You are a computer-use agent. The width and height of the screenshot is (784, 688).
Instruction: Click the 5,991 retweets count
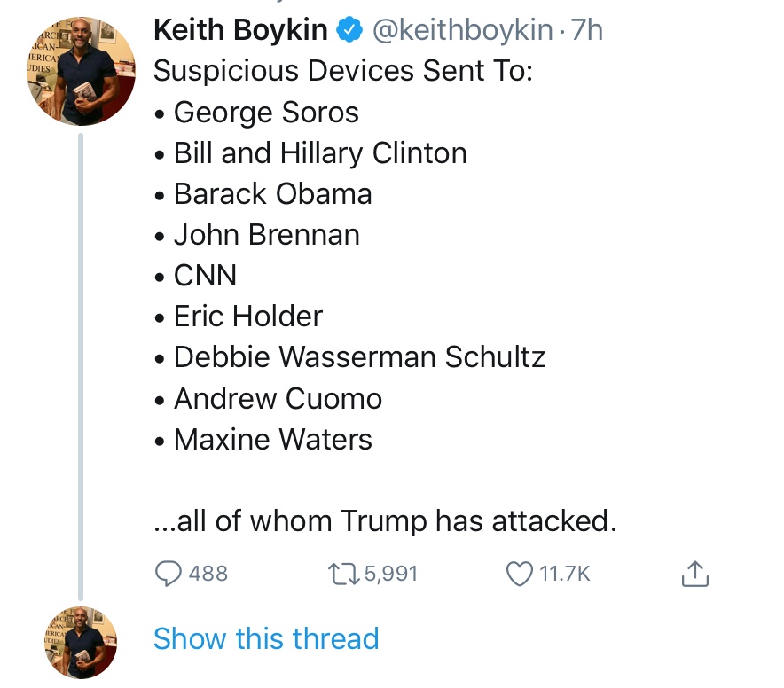click(390, 574)
